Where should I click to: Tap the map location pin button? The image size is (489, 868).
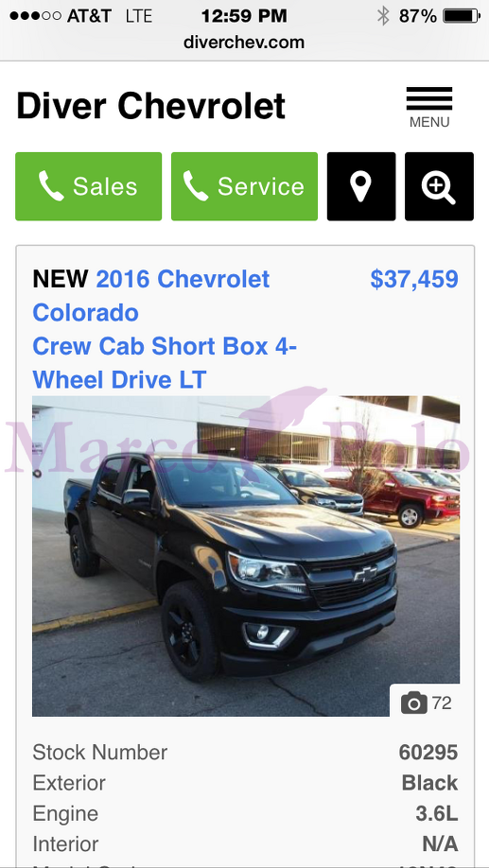point(361,186)
